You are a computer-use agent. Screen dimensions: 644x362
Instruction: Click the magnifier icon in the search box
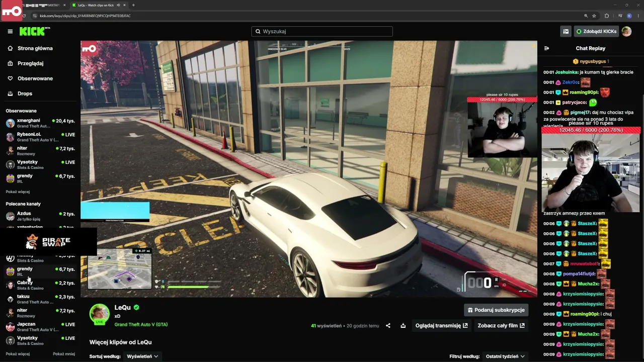point(258,31)
